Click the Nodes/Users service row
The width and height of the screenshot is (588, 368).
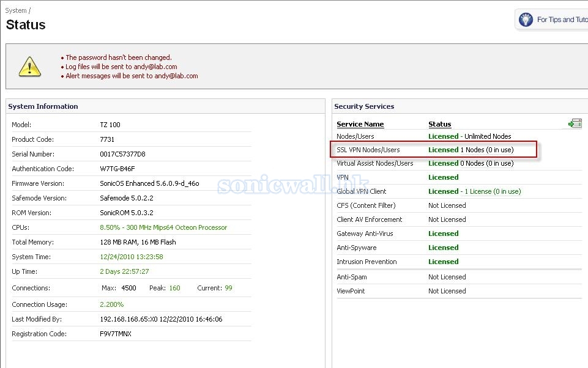pos(459,136)
